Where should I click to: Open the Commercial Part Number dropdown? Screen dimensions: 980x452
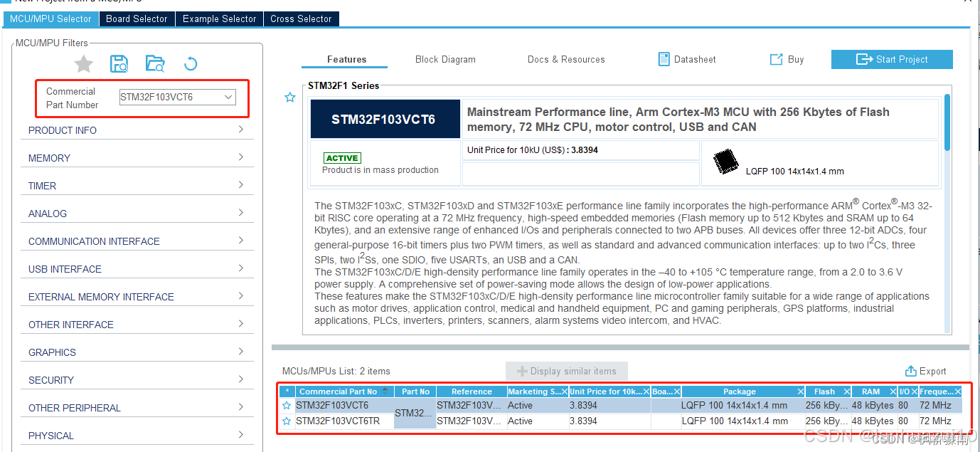(x=228, y=97)
